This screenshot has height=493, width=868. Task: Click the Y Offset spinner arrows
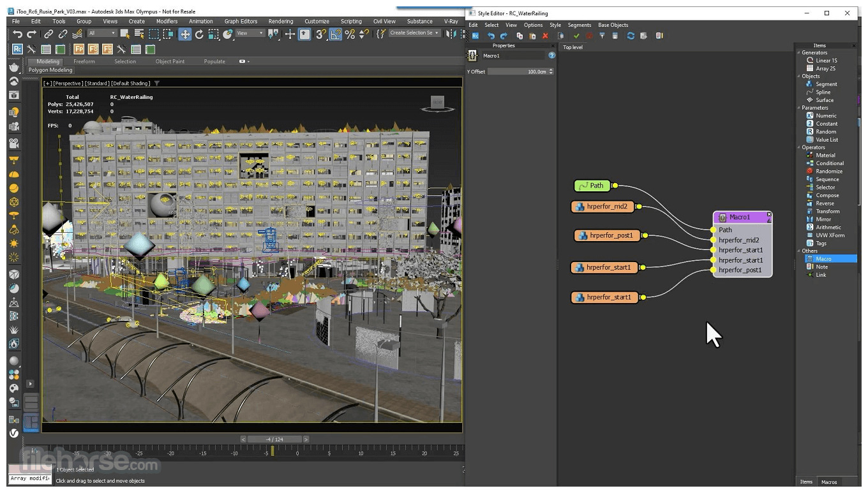tap(551, 71)
